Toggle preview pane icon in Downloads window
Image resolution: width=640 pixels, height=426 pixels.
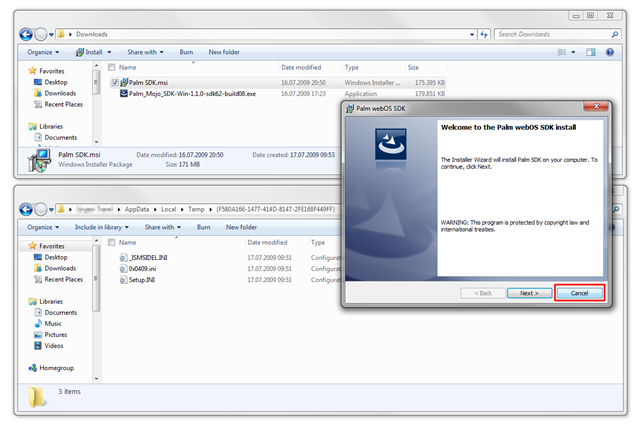point(591,52)
